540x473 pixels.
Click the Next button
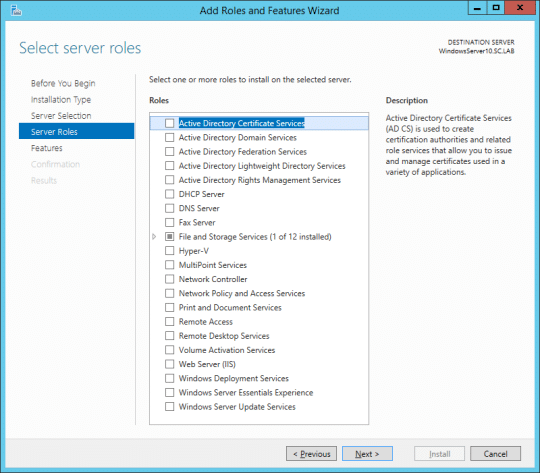367,454
